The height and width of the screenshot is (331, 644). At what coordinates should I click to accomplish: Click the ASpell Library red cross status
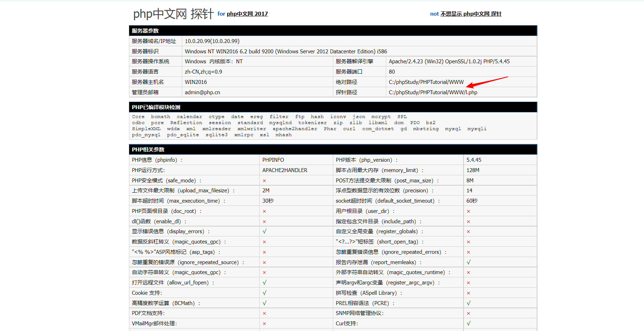click(468, 293)
